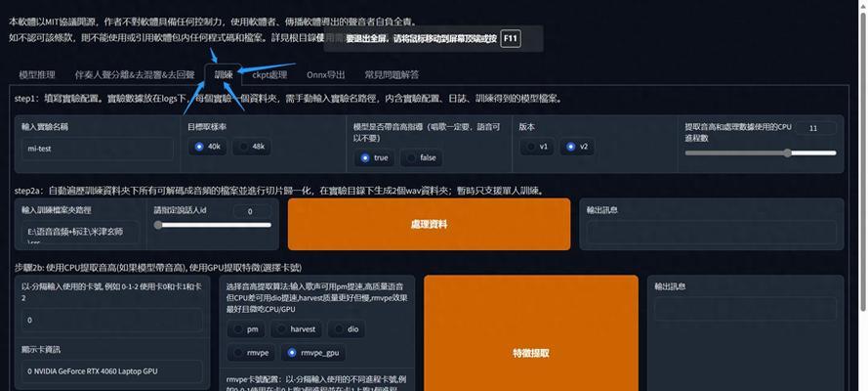This screenshot has height=391, width=868.
Task: Choose true for pitch guidance
Action: pos(374,157)
